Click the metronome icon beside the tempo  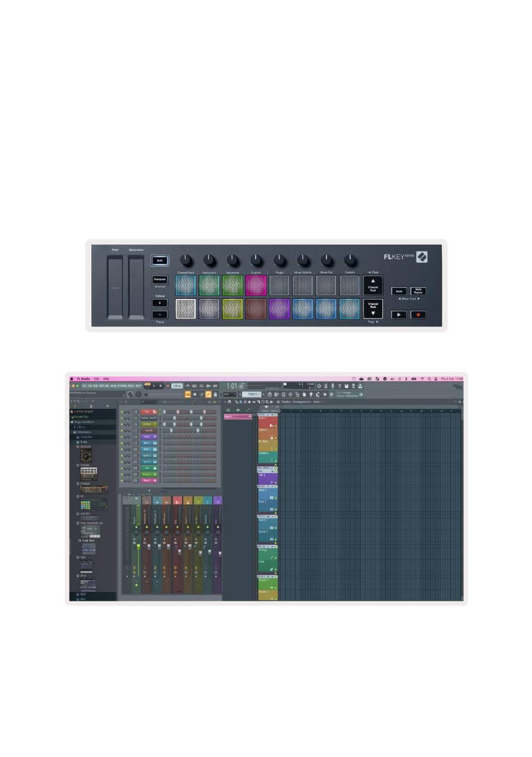pos(188,386)
